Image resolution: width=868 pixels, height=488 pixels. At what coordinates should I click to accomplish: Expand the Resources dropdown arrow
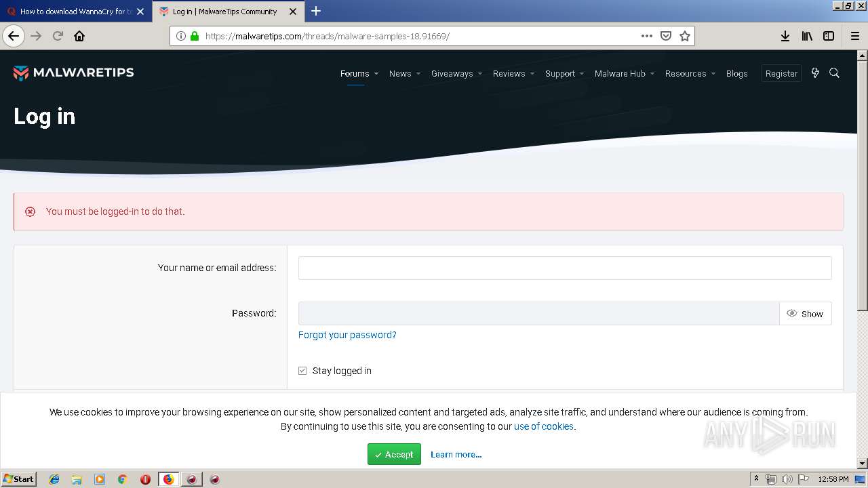pyautogui.click(x=713, y=74)
